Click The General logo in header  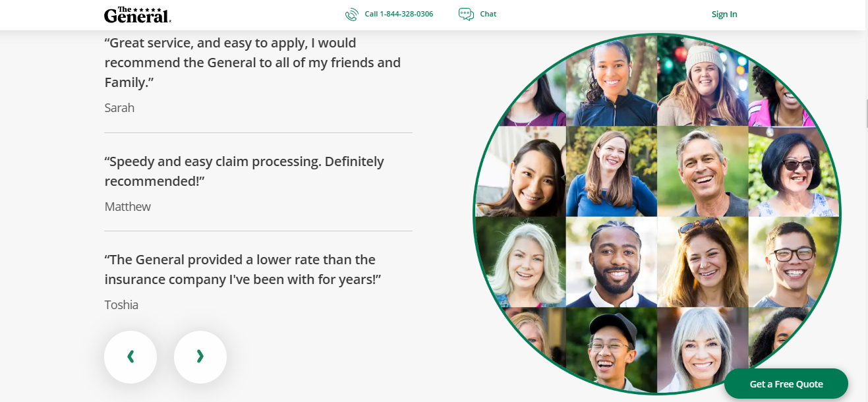click(x=137, y=14)
